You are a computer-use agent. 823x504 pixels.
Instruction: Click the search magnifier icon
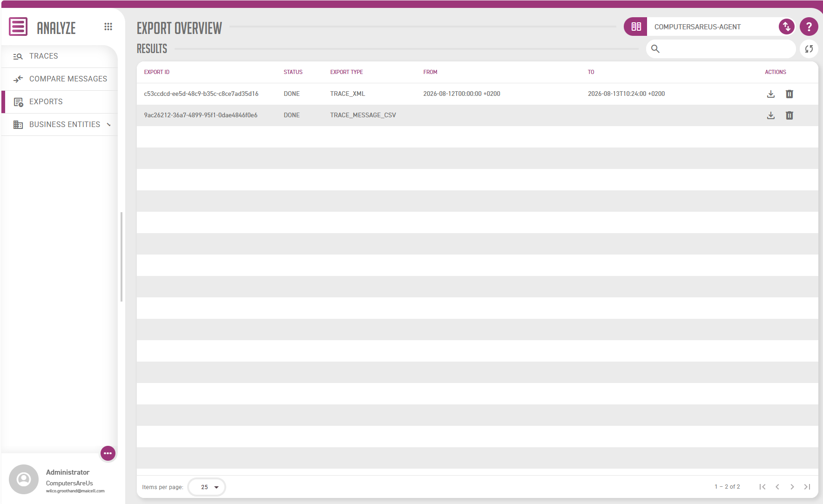pos(655,49)
